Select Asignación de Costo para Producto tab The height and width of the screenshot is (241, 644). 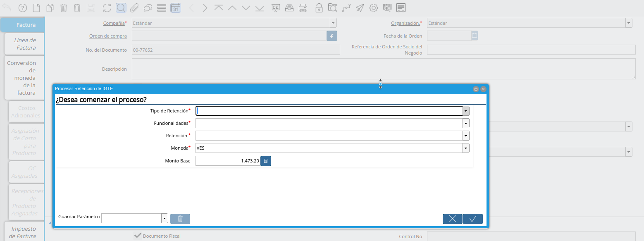pos(26,142)
